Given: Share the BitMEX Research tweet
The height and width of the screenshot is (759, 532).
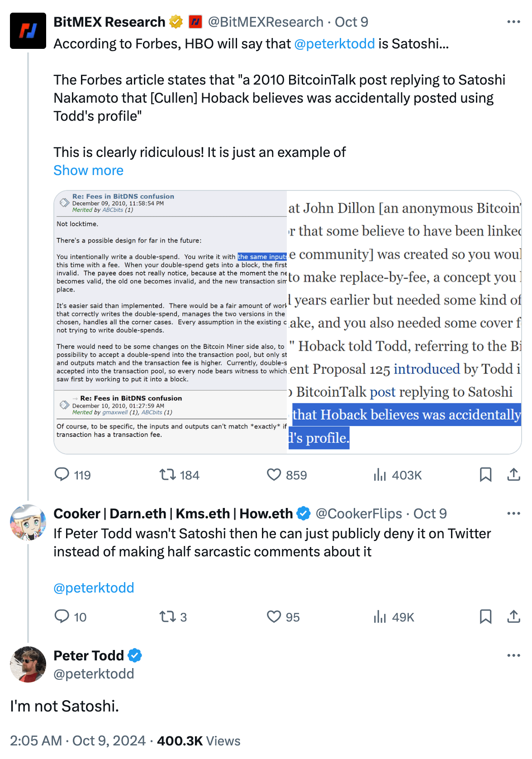Looking at the screenshot, I should pyautogui.click(x=514, y=475).
